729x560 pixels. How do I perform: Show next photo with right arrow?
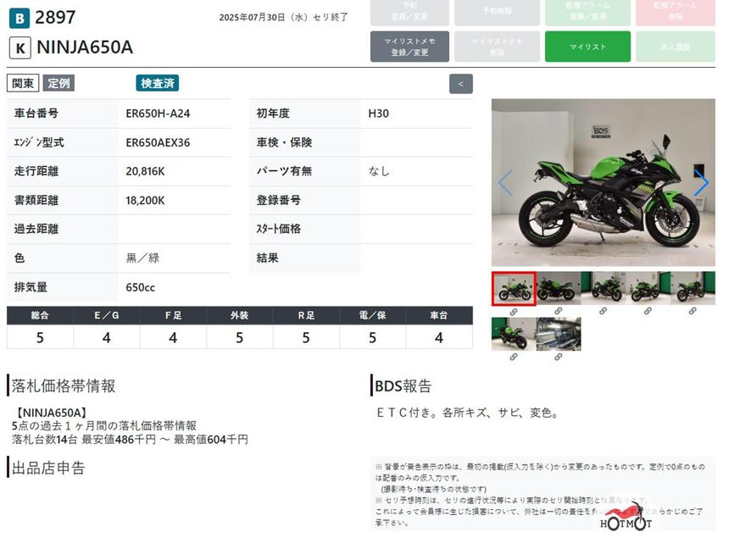(x=701, y=183)
